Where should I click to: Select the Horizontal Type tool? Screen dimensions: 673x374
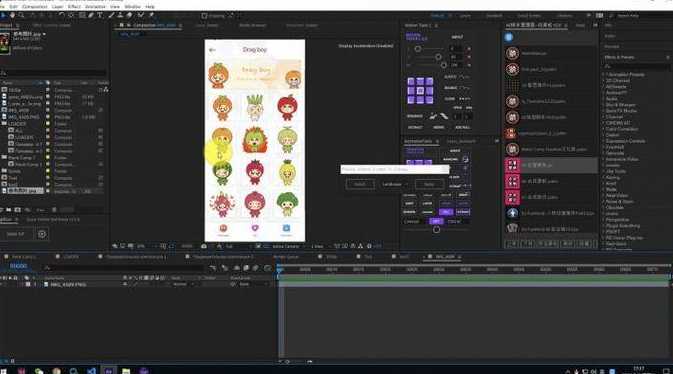point(100,15)
